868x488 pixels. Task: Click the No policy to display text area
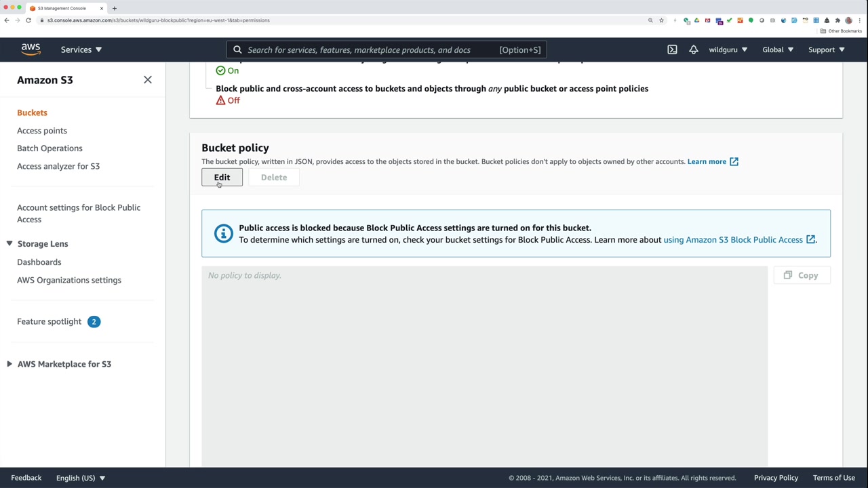484,366
